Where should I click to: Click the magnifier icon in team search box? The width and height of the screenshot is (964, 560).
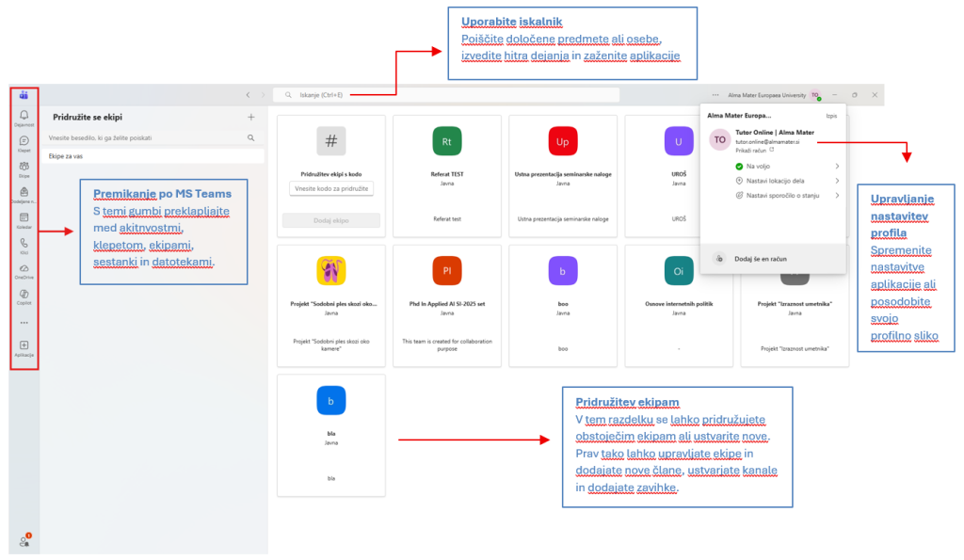[250, 137]
